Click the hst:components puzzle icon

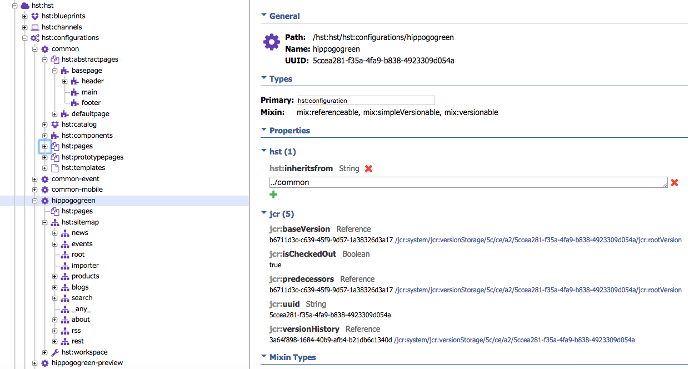(x=55, y=135)
